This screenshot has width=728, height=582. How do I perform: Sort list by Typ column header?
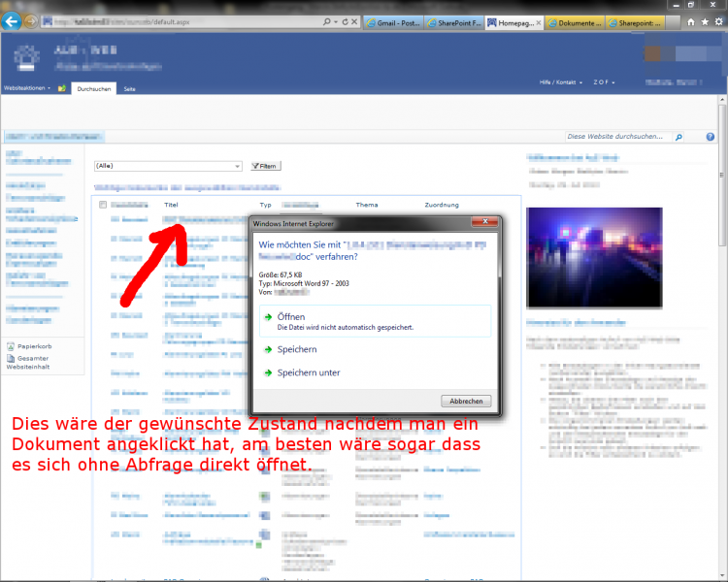tap(266, 205)
